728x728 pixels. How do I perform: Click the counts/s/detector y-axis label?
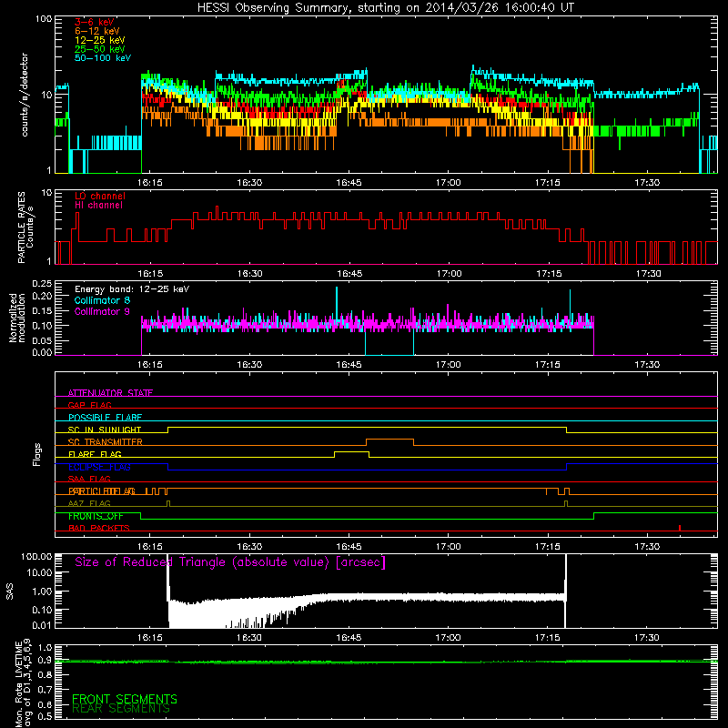(x=25, y=95)
